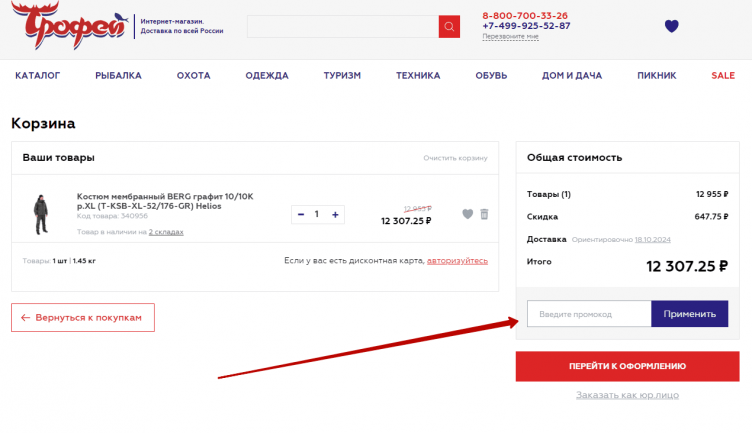Open Костюм мембранный BERG product title
Viewport: 752px width, 433px height.
point(165,201)
